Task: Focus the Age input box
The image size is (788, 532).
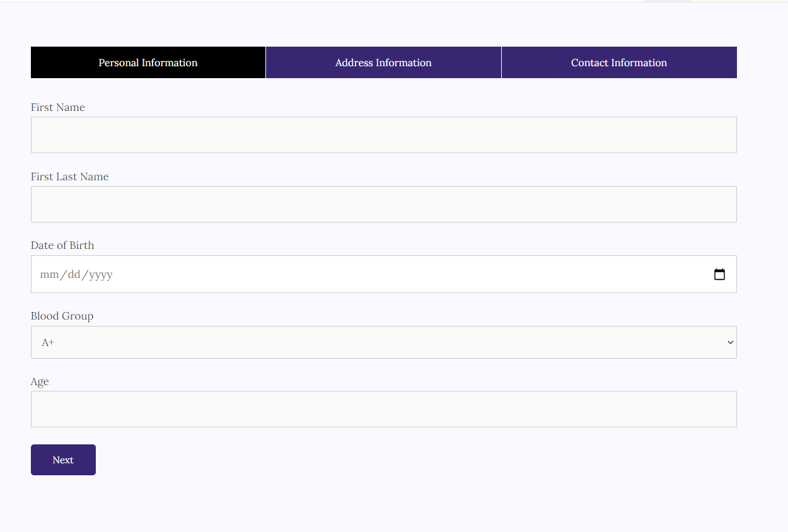Action: (383, 409)
